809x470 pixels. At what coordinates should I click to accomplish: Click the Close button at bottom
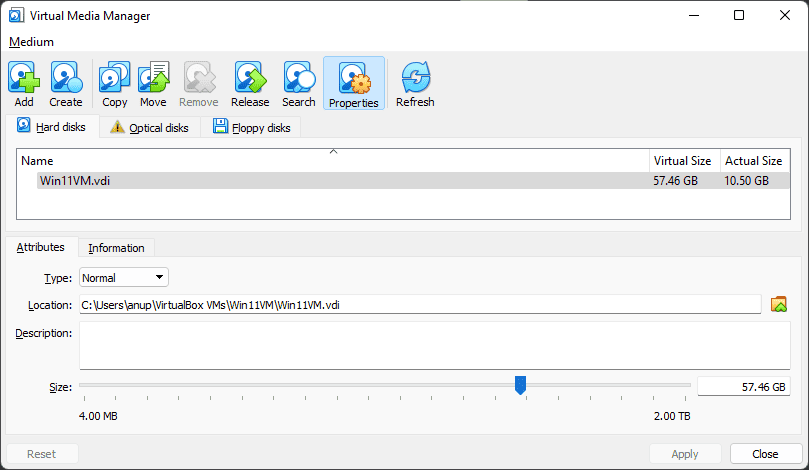pyautogui.click(x=765, y=453)
